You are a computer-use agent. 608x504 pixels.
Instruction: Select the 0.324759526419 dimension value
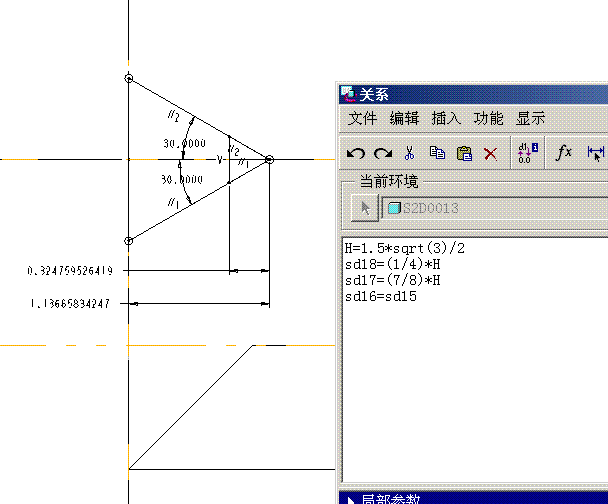coord(70,271)
